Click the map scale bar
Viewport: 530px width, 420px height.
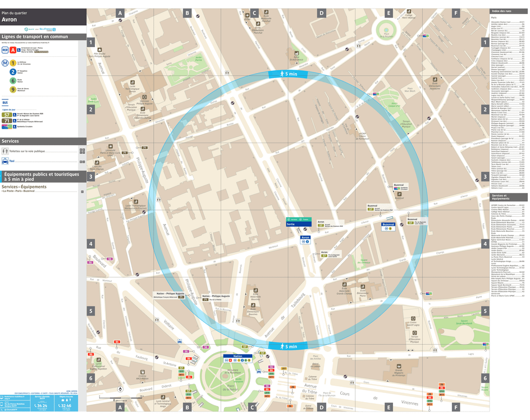coord(121,398)
